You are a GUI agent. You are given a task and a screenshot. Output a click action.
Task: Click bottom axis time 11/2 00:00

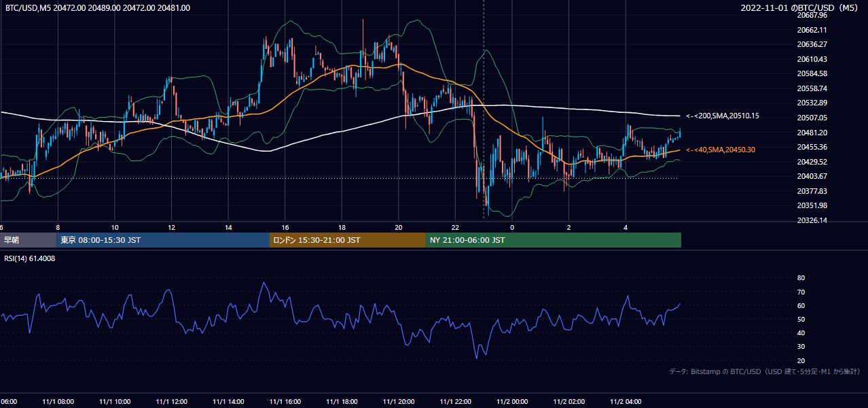(513, 402)
